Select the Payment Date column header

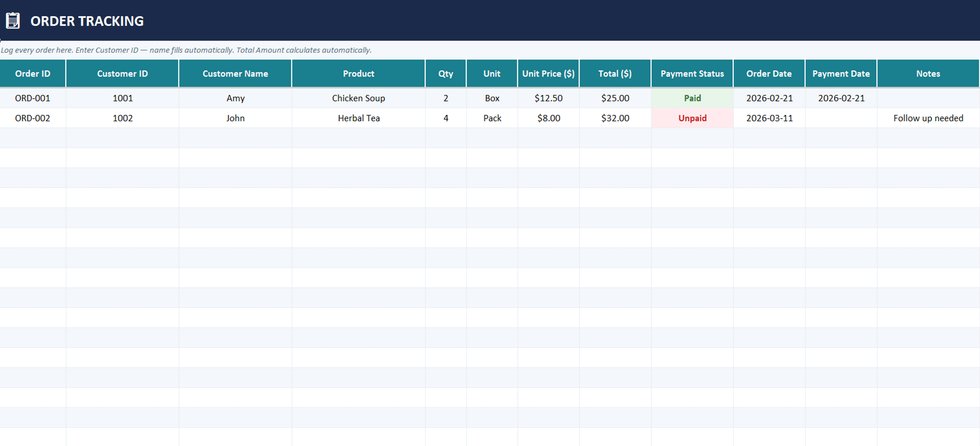click(x=841, y=74)
